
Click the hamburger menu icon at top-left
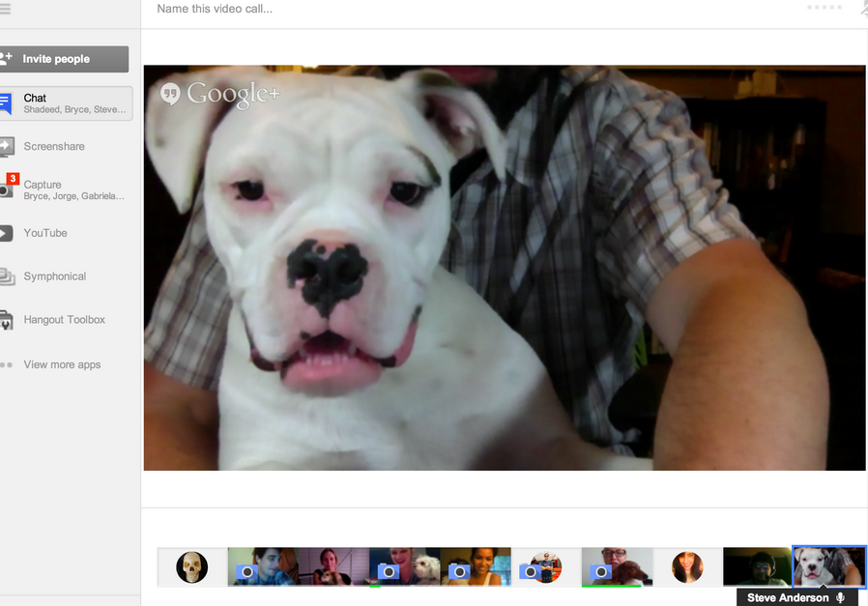click(x=6, y=9)
